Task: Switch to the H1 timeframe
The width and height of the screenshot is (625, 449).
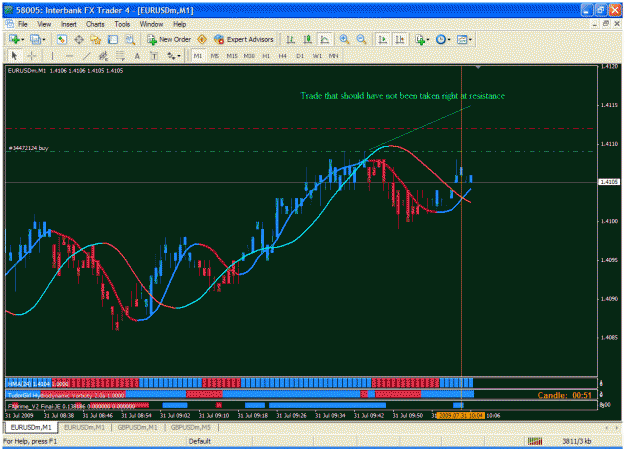Action: tap(266, 56)
